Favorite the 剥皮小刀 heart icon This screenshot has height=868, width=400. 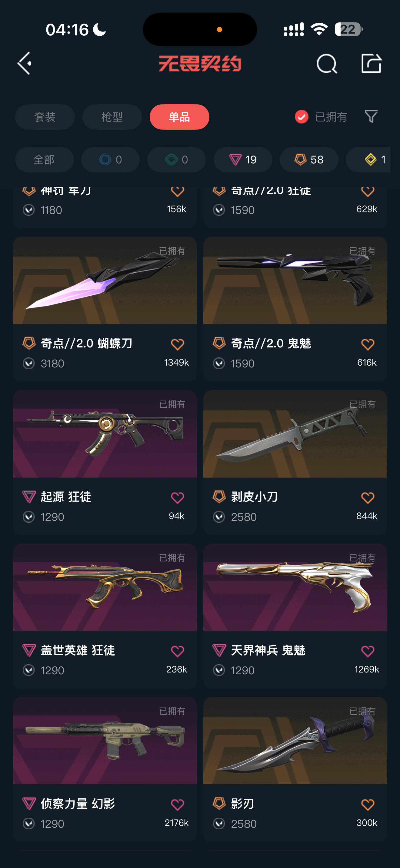coord(368,498)
